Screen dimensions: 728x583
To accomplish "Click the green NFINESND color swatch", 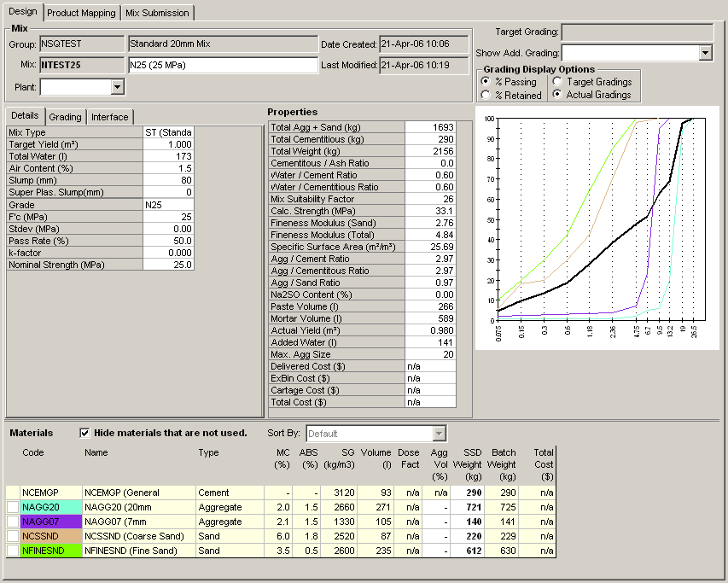I will click(x=50, y=551).
